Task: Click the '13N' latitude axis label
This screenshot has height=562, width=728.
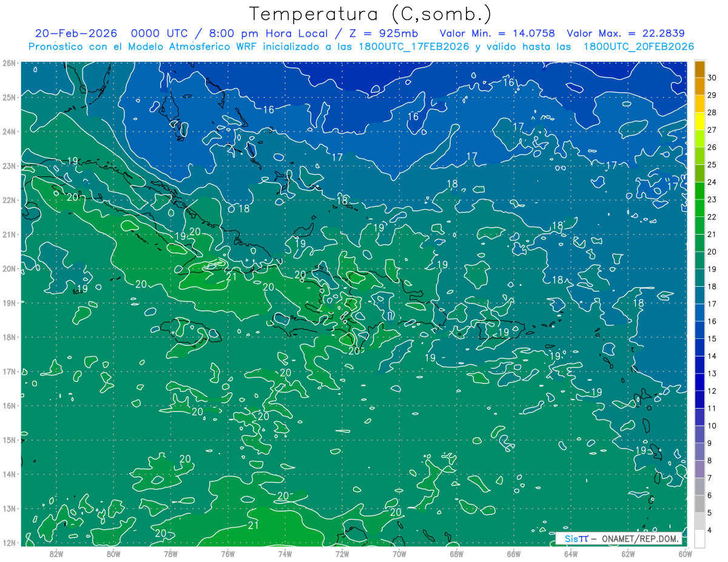Action: click(8, 508)
